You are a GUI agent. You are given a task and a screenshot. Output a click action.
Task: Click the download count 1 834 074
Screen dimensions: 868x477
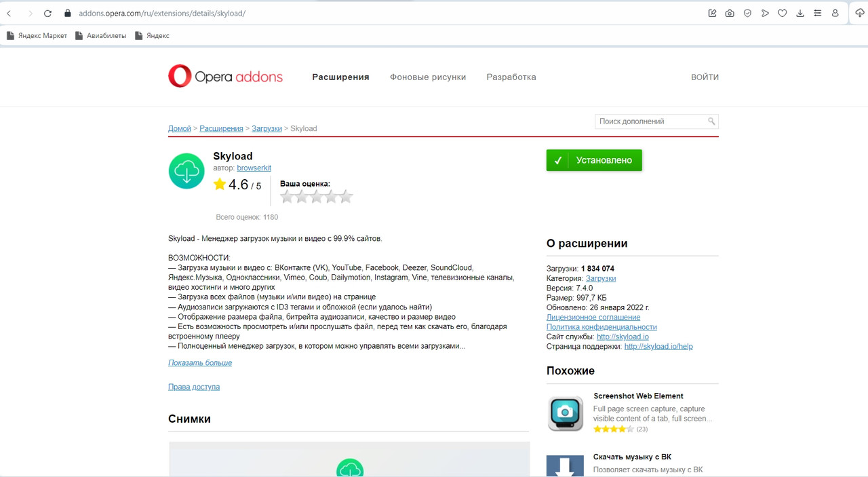pos(597,269)
